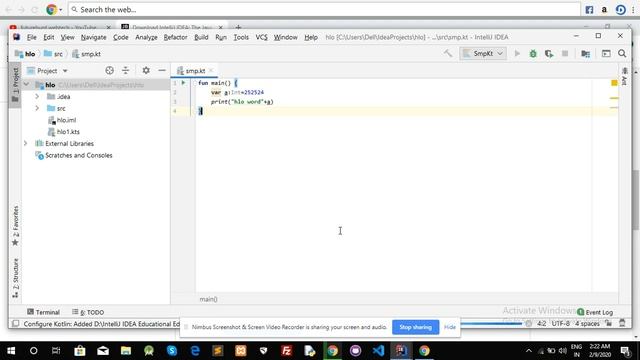Toggle tool window bars icon in status bar

click(x=16, y=324)
